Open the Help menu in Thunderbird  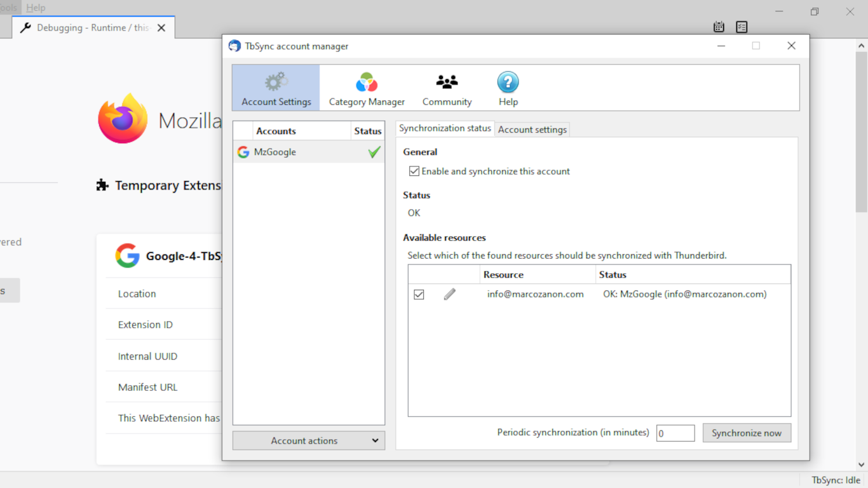pyautogui.click(x=36, y=8)
